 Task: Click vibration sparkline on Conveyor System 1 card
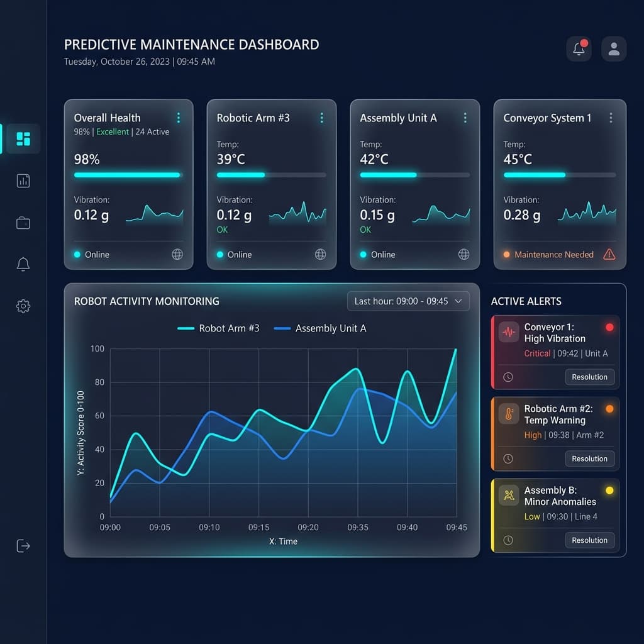point(587,213)
